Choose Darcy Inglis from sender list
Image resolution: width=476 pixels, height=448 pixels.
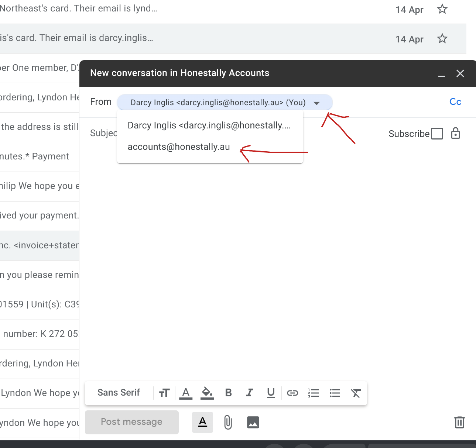[209, 125]
